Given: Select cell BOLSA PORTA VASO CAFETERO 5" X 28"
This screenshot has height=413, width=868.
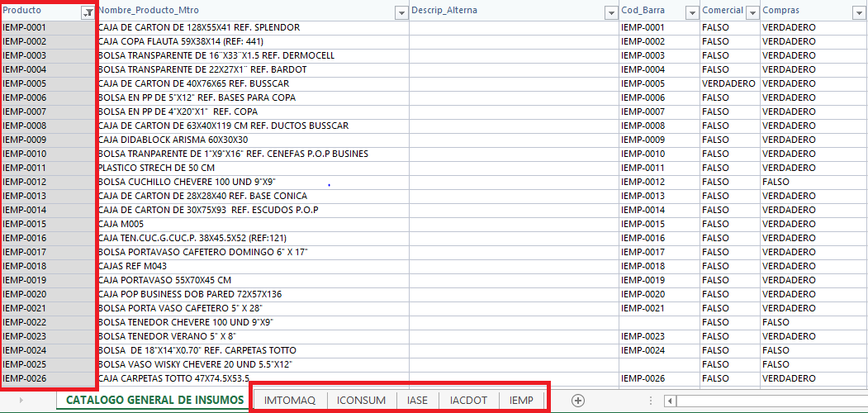Looking at the screenshot, I should tap(253, 308).
